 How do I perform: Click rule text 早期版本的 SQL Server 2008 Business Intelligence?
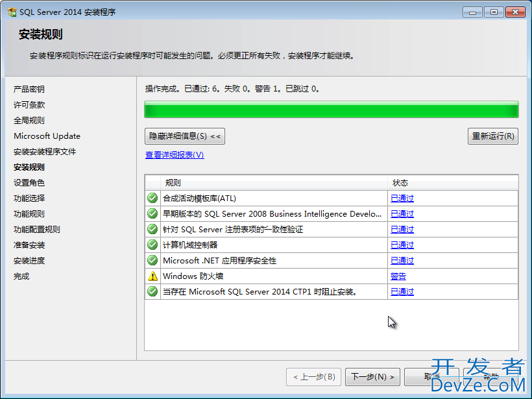click(x=272, y=213)
